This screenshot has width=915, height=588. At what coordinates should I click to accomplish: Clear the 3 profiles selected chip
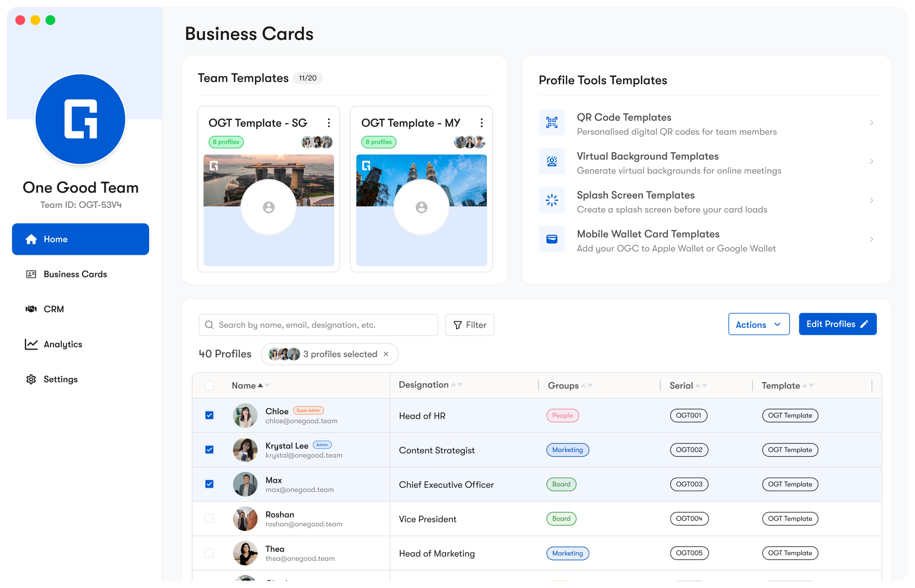[x=386, y=354]
